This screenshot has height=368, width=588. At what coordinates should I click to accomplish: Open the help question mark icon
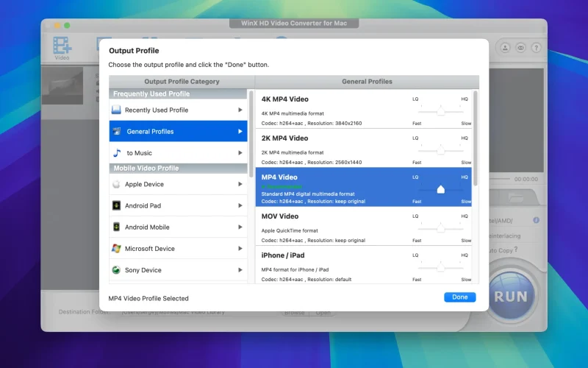tap(537, 48)
